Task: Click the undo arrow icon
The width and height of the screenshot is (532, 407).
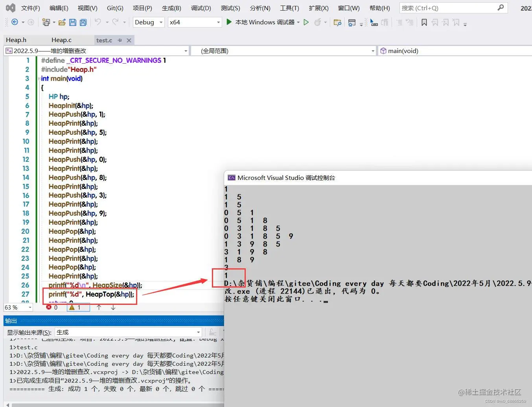Action: [98, 22]
